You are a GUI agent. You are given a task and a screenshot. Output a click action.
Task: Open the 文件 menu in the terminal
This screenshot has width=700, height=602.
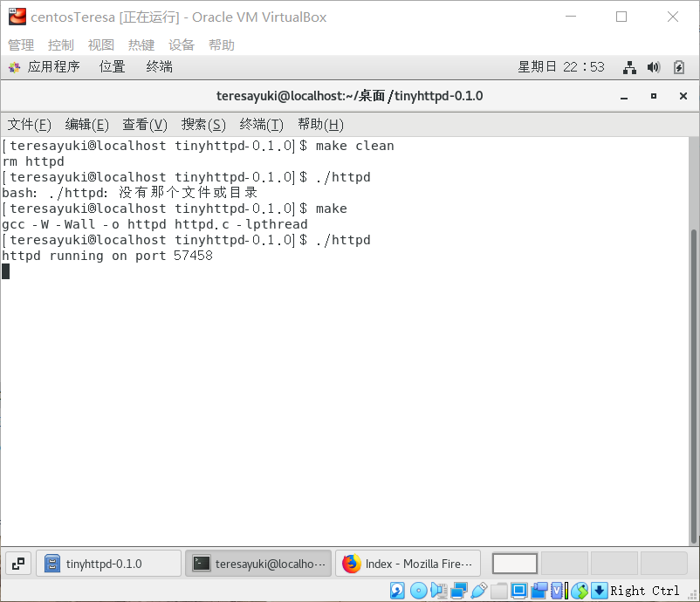pos(29,125)
